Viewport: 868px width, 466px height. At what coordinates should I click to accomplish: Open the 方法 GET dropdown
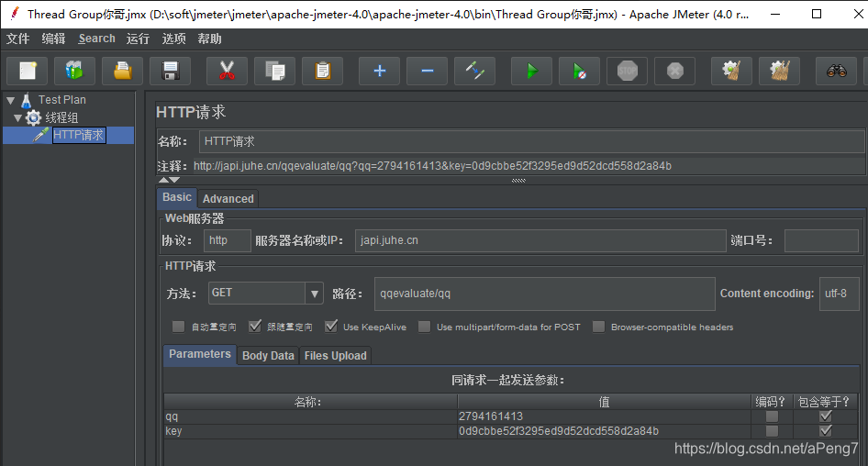coord(314,294)
